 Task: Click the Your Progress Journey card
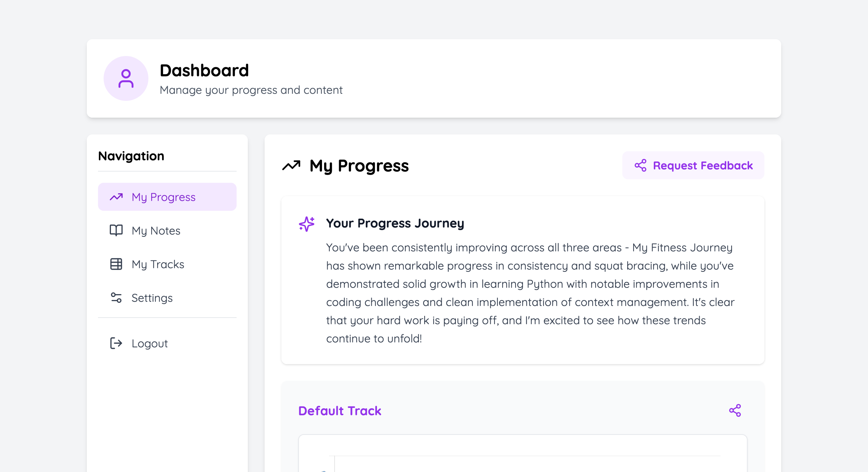(x=523, y=280)
